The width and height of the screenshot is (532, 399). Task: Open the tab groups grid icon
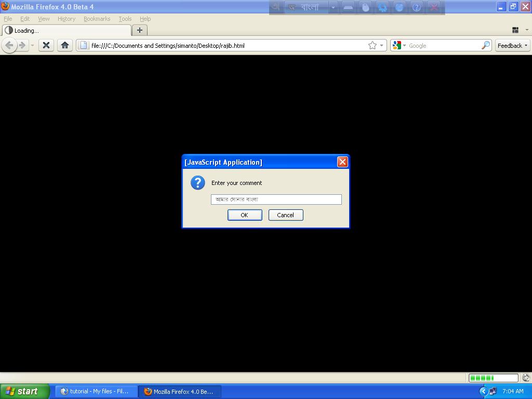tap(515, 30)
